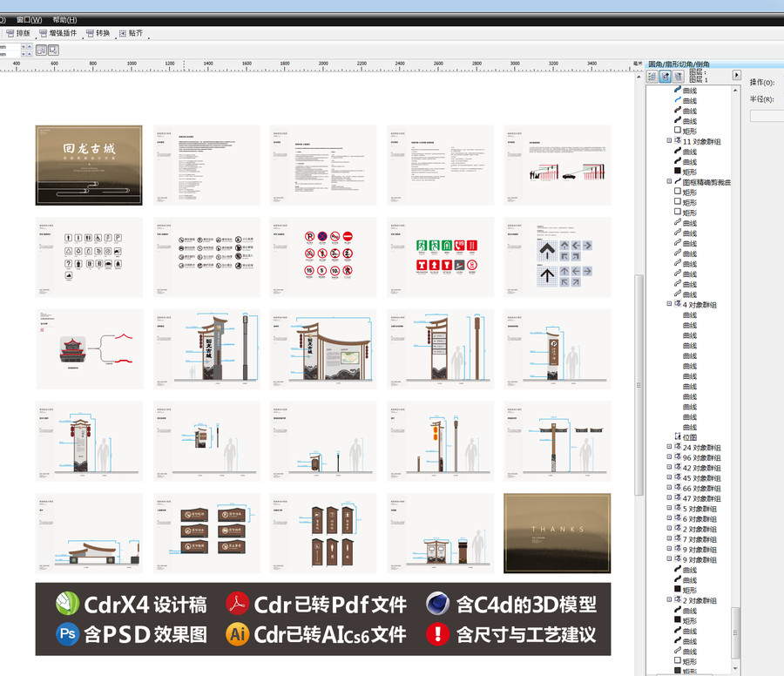
Task: Open the 转换 toolbar menu
Action: point(98,33)
